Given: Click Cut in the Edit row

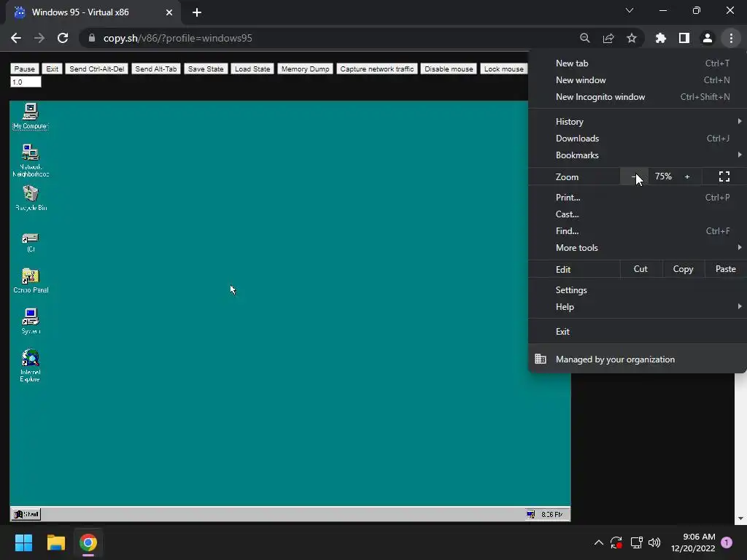Looking at the screenshot, I should coord(640,269).
